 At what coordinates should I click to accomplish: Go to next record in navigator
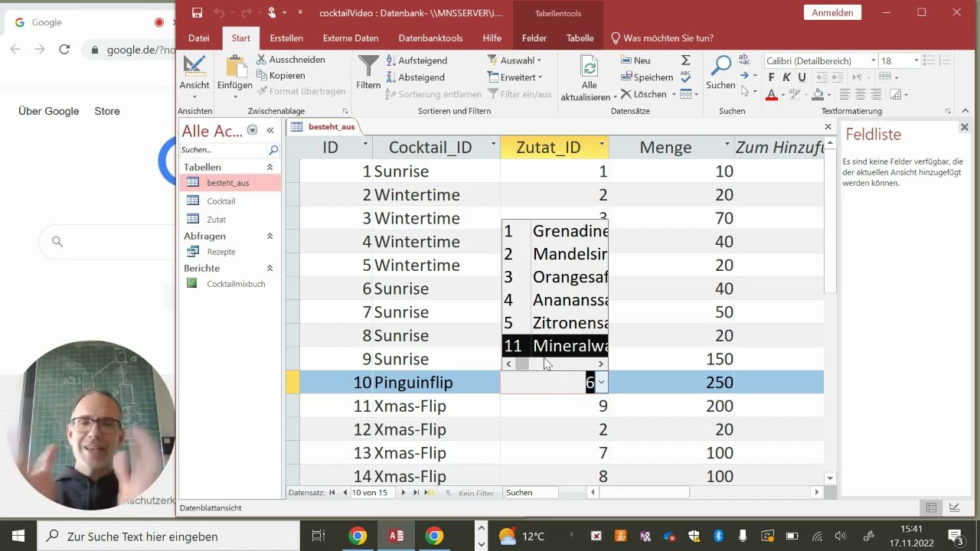point(404,493)
